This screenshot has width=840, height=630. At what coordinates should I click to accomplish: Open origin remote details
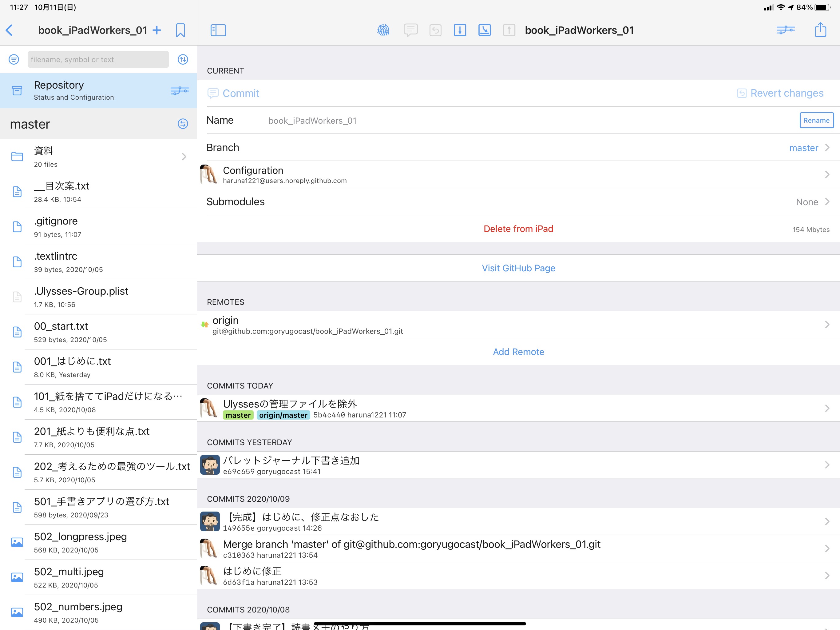click(518, 325)
